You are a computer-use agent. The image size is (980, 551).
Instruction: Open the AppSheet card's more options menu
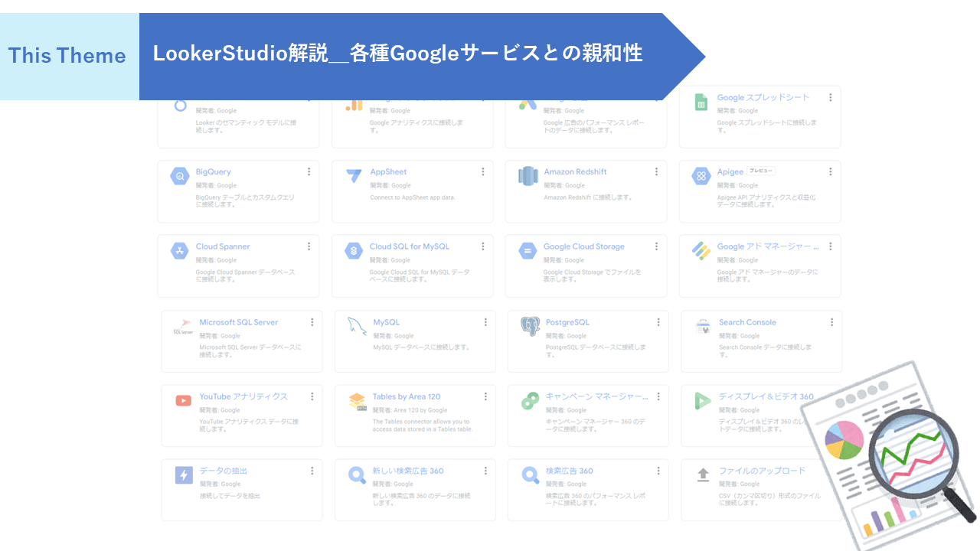pyautogui.click(x=483, y=171)
